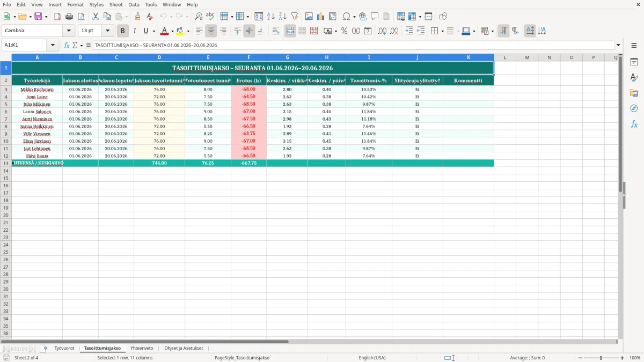Toggle italic formatting
This screenshot has width=644, height=362.
pos(135,31)
